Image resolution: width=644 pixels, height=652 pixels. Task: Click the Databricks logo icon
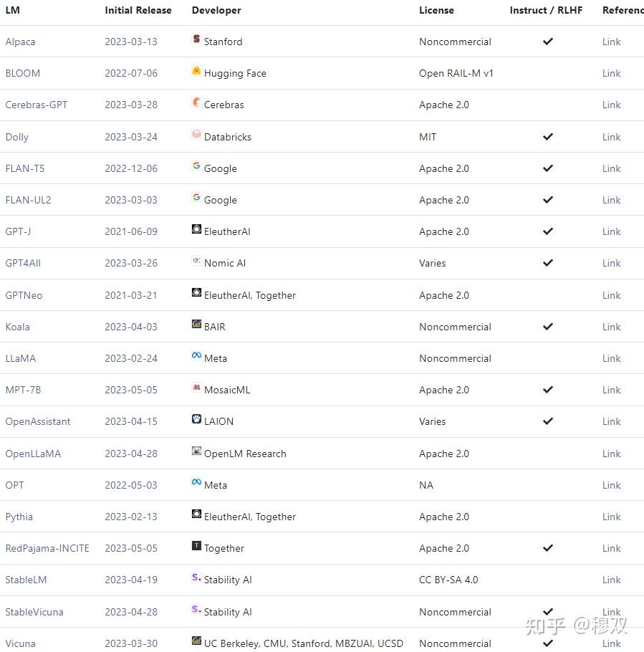[196, 135]
